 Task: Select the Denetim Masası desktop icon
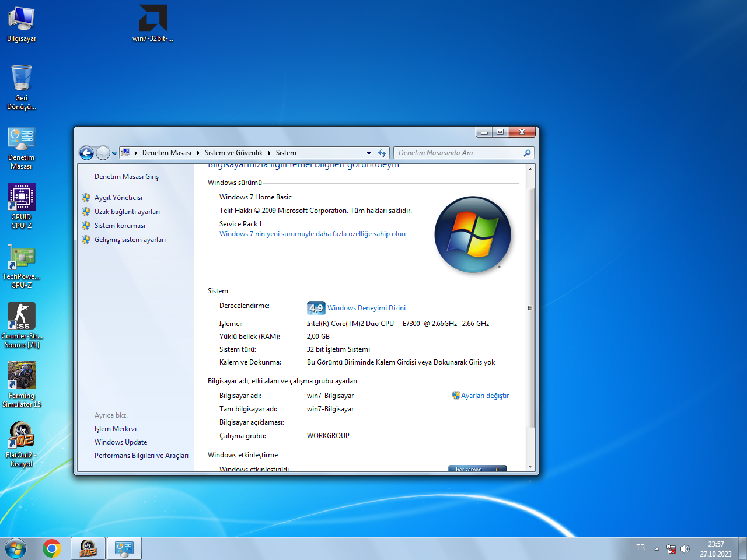22,148
